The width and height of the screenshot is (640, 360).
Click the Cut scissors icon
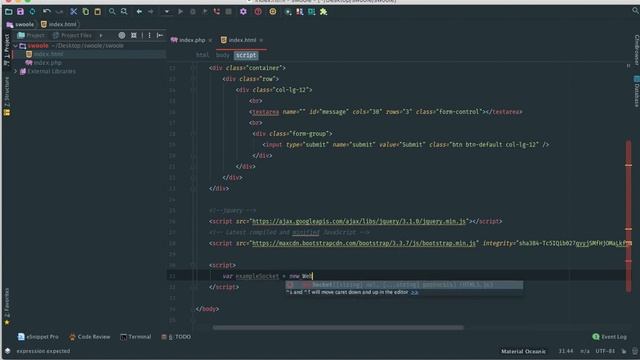click(x=73, y=11)
